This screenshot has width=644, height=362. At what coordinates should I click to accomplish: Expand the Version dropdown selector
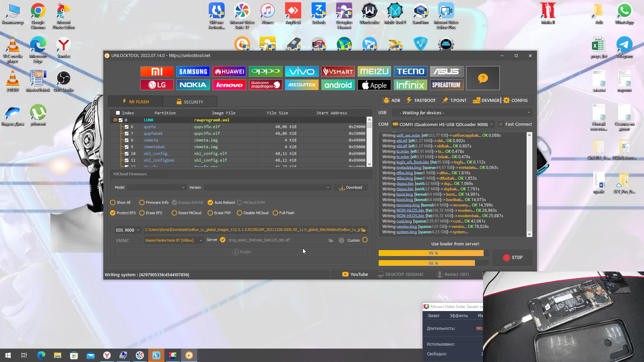pyautogui.click(x=328, y=187)
